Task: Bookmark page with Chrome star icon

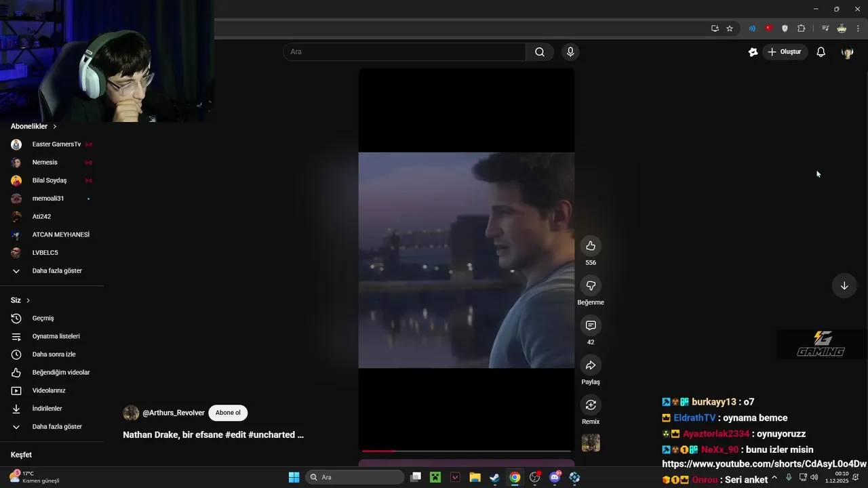Action: pyautogui.click(x=730, y=28)
